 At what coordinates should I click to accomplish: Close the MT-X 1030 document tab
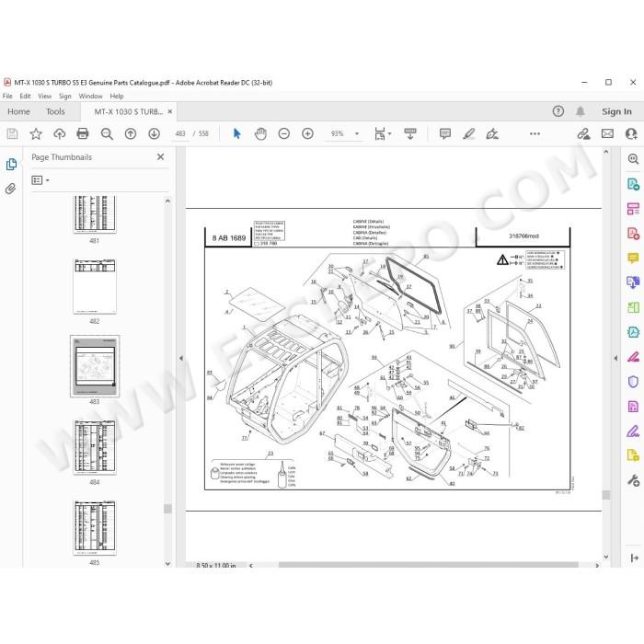click(169, 111)
